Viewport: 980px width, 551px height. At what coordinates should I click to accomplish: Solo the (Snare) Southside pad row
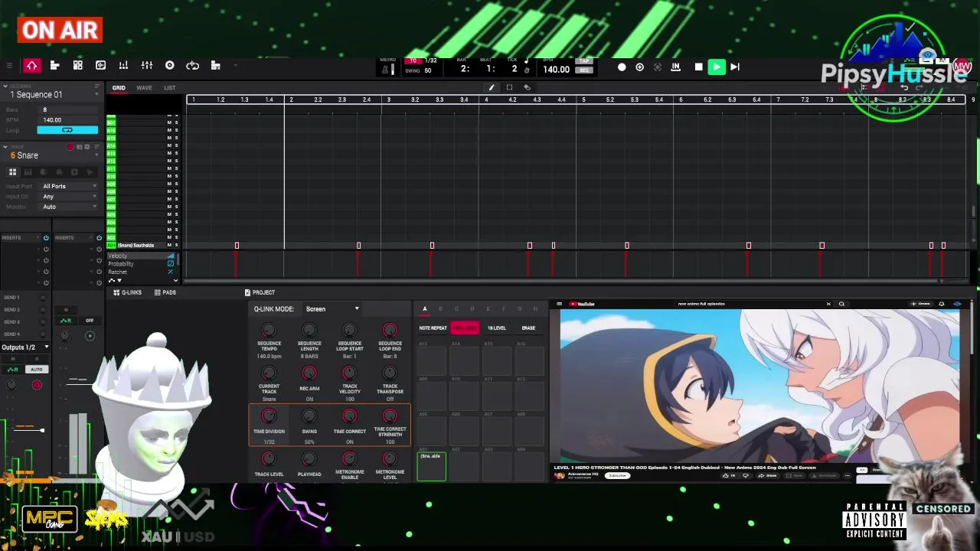point(176,246)
